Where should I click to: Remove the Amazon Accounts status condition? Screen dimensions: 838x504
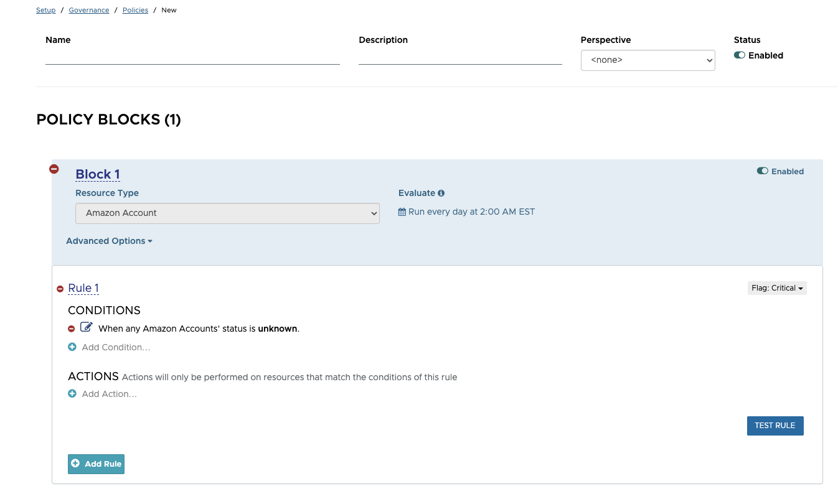click(x=72, y=329)
